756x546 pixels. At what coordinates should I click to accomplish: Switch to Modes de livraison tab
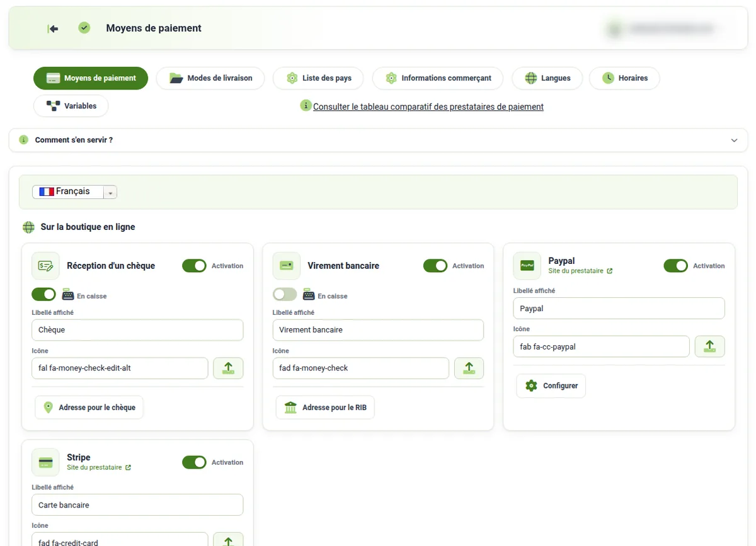tap(211, 78)
